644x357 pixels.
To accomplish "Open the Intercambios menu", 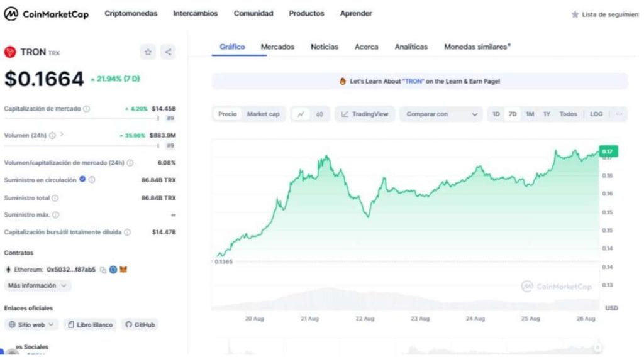I will click(x=196, y=14).
